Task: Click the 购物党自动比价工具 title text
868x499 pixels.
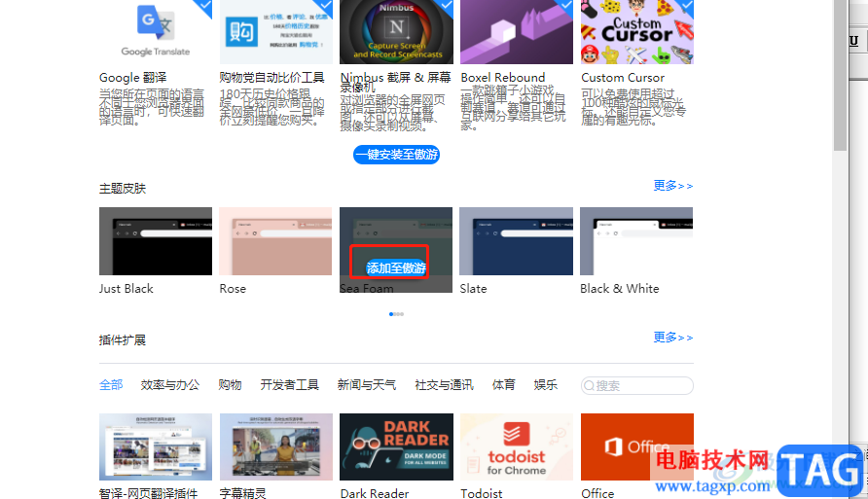Action: coord(271,78)
